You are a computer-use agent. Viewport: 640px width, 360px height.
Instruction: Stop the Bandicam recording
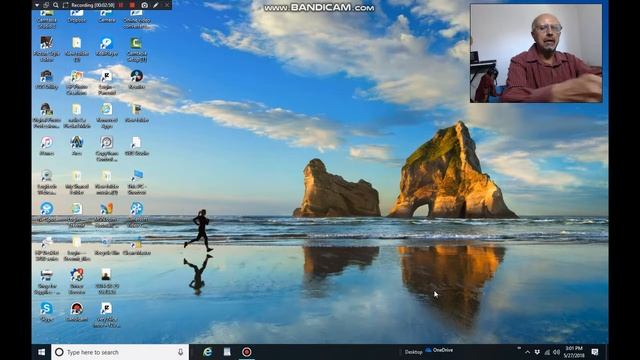tap(132, 5)
